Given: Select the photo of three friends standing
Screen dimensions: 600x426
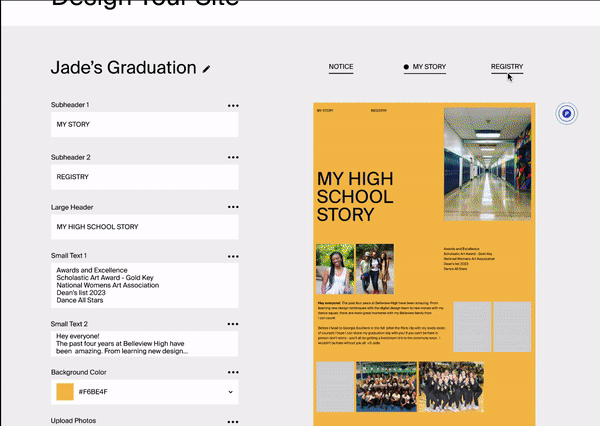Looking at the screenshot, I should [375, 269].
